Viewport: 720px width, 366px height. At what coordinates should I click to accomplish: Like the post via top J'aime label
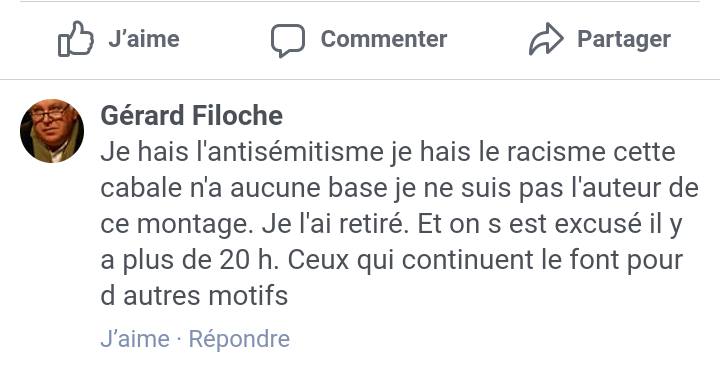[x=144, y=39]
